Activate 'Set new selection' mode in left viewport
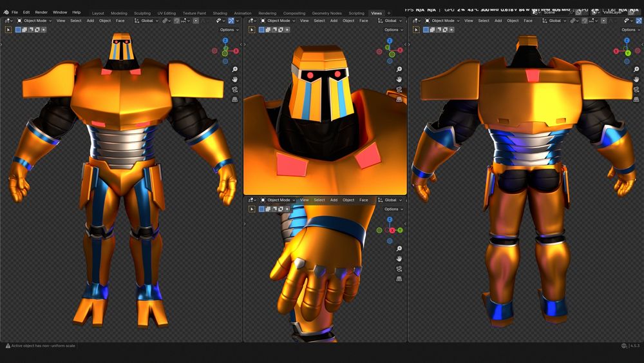The image size is (644, 363). (18, 30)
